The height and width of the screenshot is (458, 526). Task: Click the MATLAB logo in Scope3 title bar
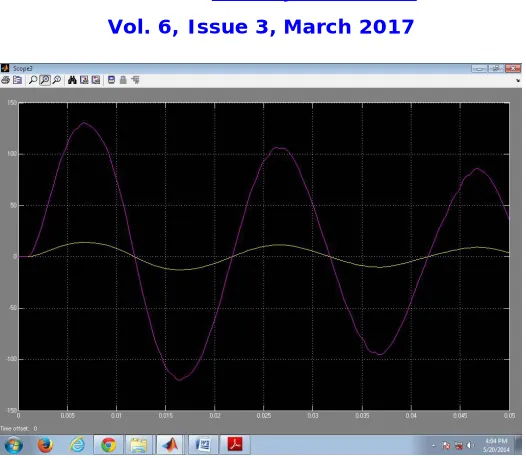[x=5, y=68]
